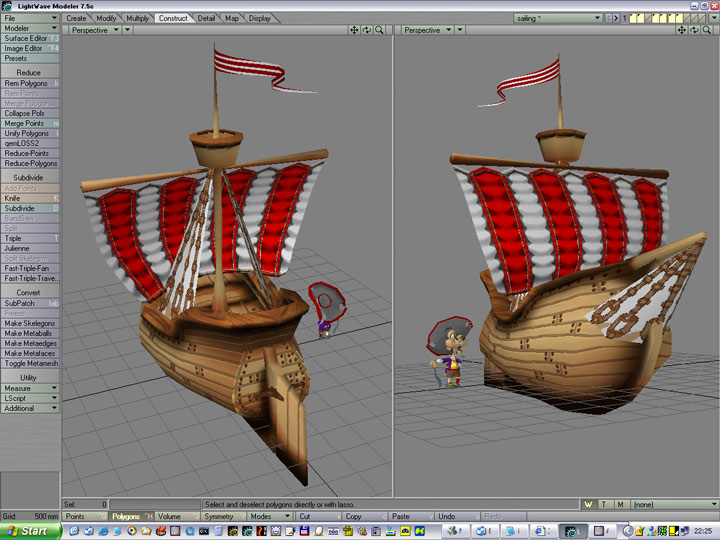The height and width of the screenshot is (540, 720).
Task: Go to the next layer bank arrow
Action: point(616,18)
